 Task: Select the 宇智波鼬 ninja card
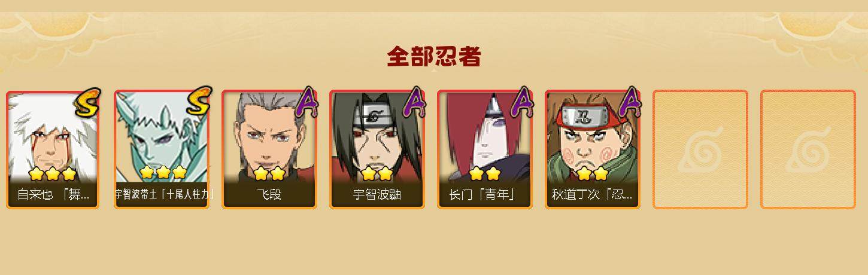pos(377,149)
